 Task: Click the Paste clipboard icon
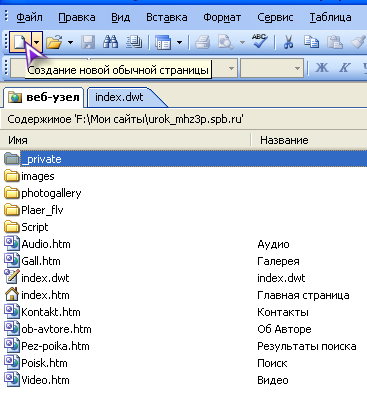pyautogui.click(x=334, y=42)
